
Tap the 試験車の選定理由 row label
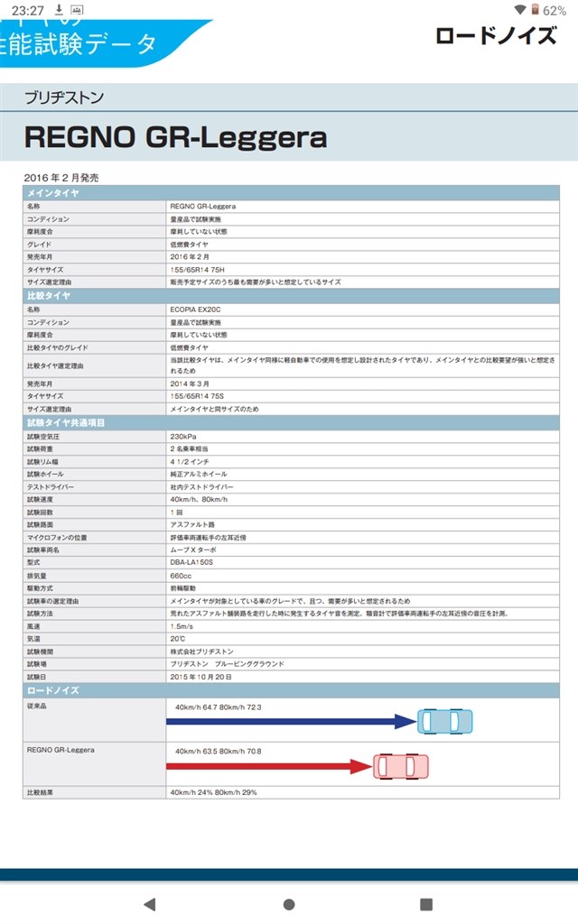52,601
